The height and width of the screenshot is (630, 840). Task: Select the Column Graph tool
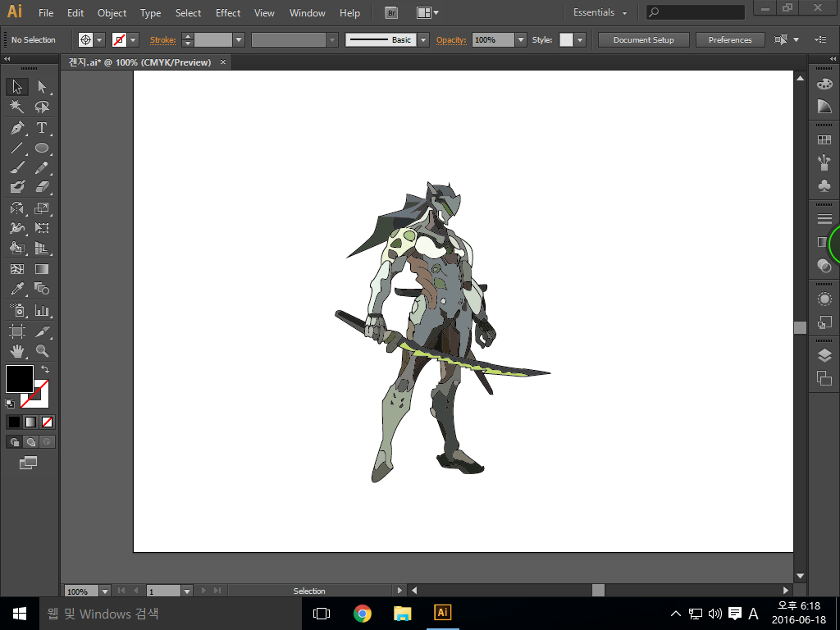click(x=42, y=310)
